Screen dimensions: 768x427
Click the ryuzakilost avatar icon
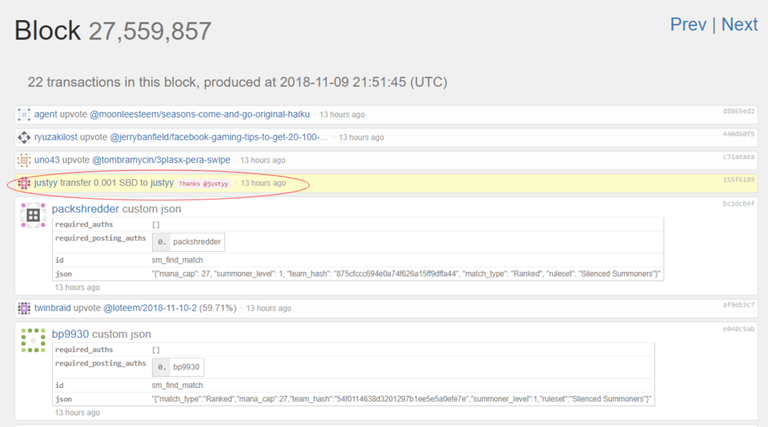pyautogui.click(x=25, y=137)
